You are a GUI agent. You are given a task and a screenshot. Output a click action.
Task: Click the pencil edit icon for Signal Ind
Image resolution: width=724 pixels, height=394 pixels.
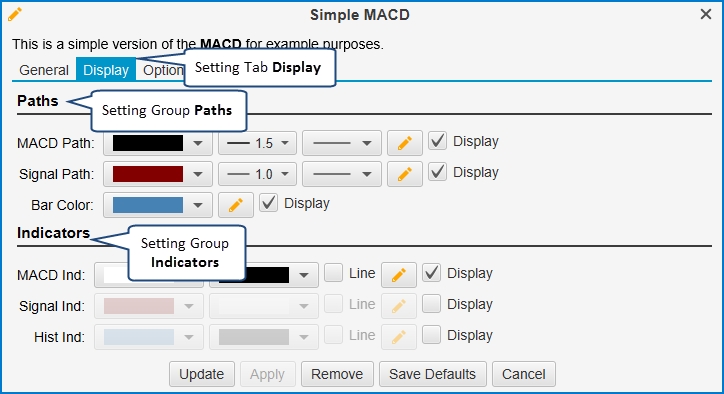tap(398, 306)
